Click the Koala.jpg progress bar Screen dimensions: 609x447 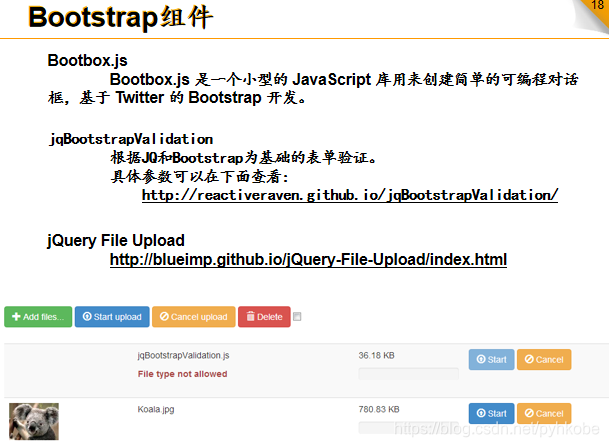[408, 428]
